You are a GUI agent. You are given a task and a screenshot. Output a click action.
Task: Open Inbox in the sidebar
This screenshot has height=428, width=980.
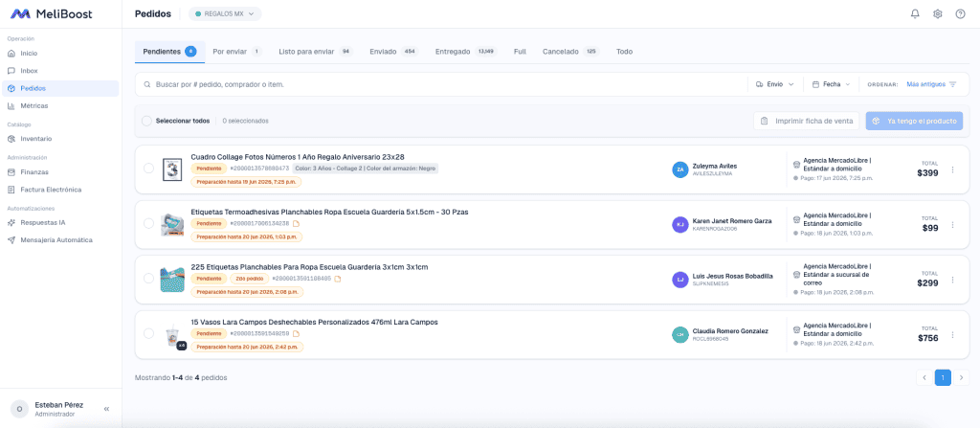60,71
